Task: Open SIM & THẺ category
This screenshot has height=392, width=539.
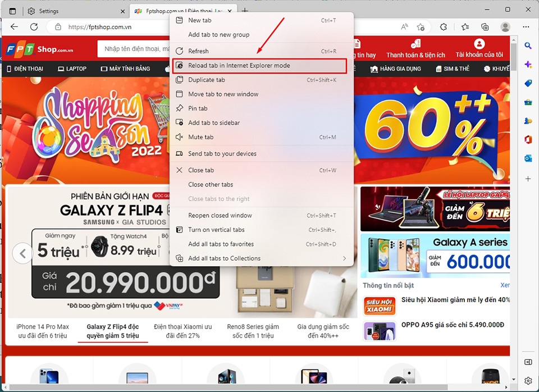Action: pyautogui.click(x=453, y=69)
